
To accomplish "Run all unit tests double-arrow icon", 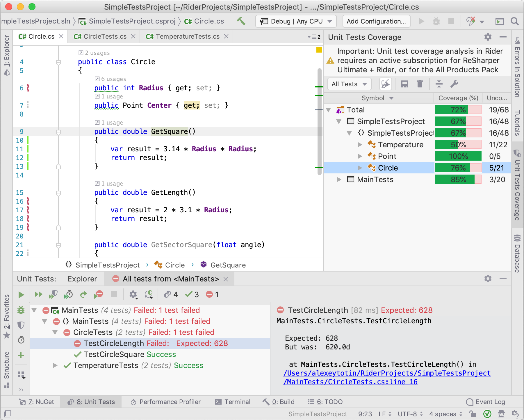I will point(38,295).
